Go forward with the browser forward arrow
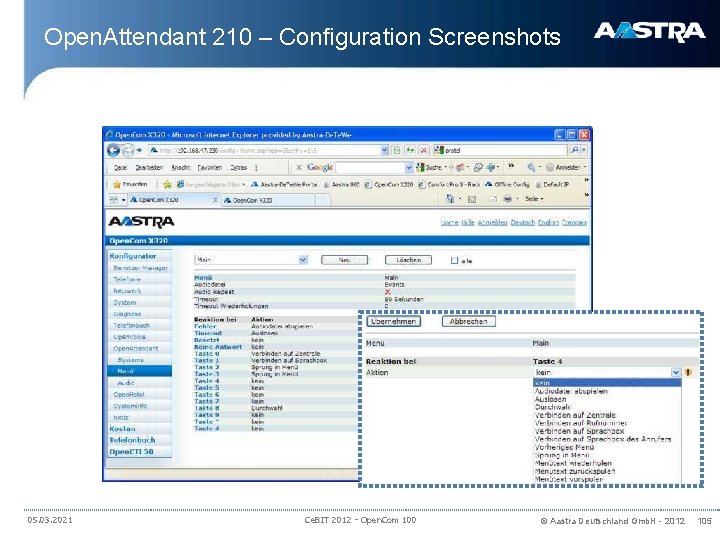The height and width of the screenshot is (540, 720). [129, 150]
